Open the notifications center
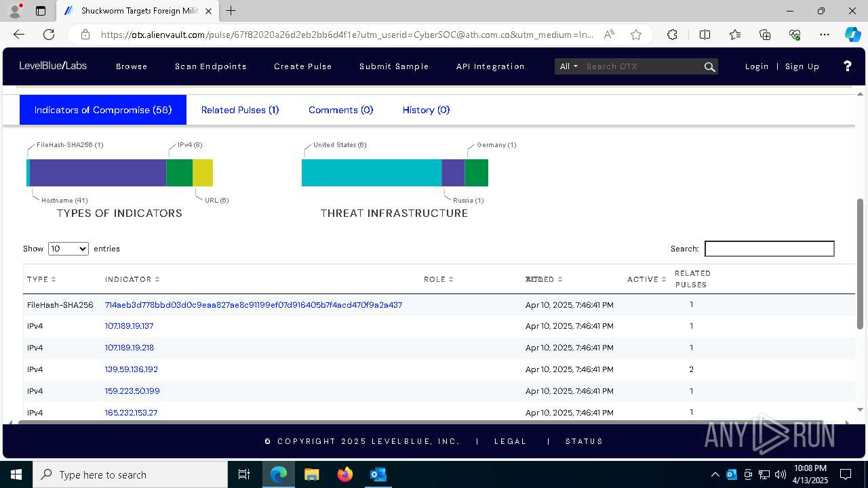This screenshot has width=868, height=488. click(x=846, y=474)
